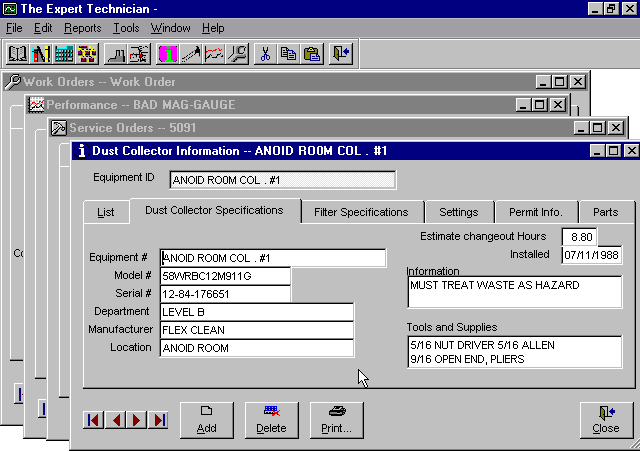Viewport: 640px width, 451px height.
Task: Switch to the List tab
Action: coord(106,212)
